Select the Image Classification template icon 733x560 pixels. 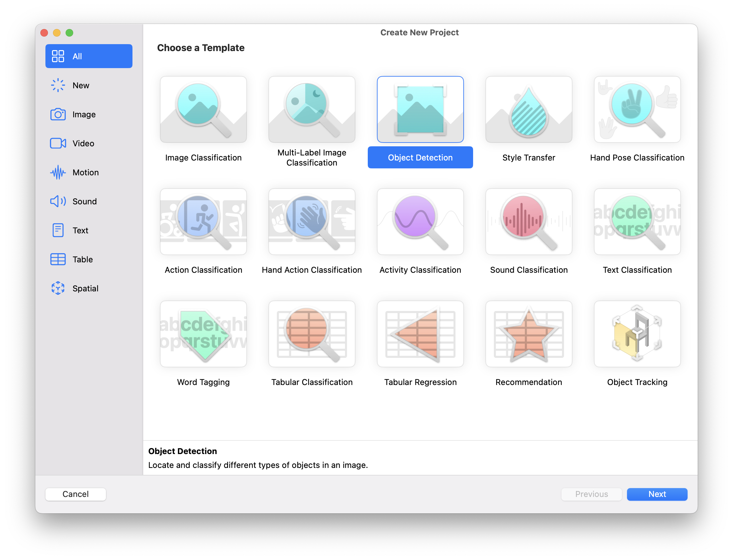pyautogui.click(x=203, y=109)
